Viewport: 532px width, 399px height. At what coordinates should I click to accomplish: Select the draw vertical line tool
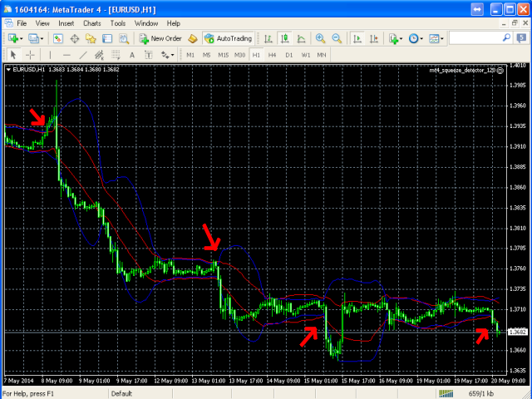(50, 55)
